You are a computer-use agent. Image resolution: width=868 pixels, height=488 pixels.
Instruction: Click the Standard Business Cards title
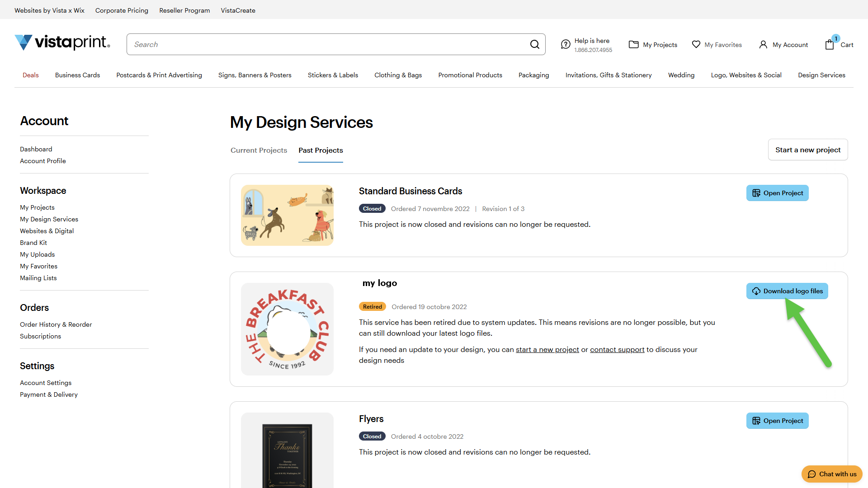click(x=410, y=191)
